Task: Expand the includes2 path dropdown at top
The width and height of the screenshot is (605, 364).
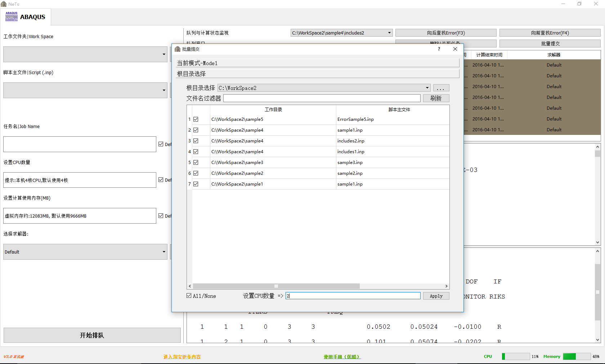Action: click(389, 33)
